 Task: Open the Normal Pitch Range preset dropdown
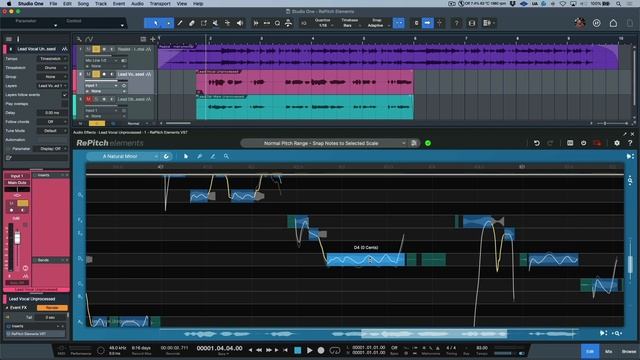click(325, 143)
